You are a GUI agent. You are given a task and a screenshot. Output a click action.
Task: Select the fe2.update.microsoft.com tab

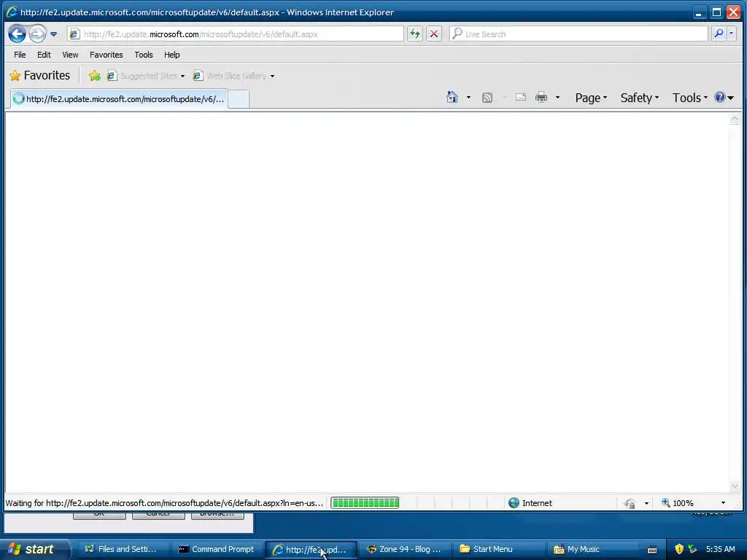point(119,99)
